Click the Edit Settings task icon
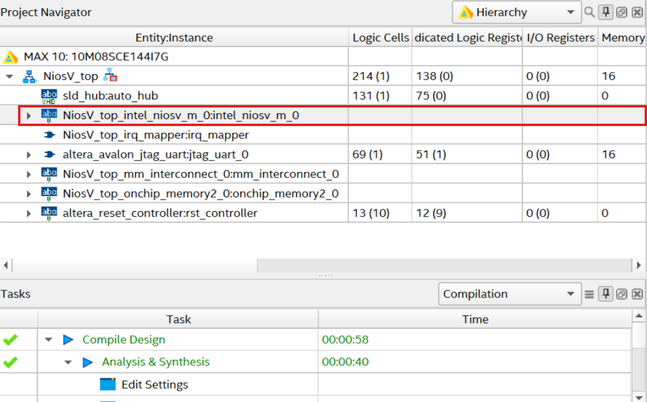The image size is (647, 402). tap(107, 384)
